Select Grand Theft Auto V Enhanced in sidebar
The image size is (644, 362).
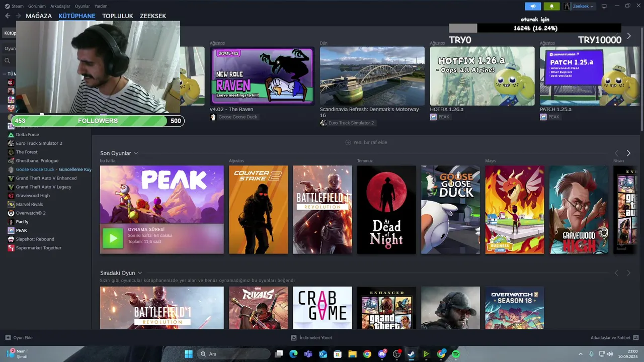click(x=46, y=178)
